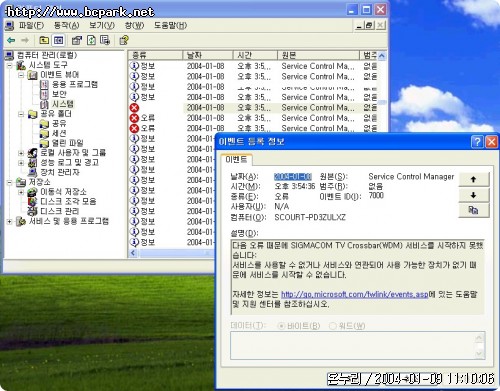500x391 pixels.
Task: Click the Refresh toolbar icon
Action: 91,40
